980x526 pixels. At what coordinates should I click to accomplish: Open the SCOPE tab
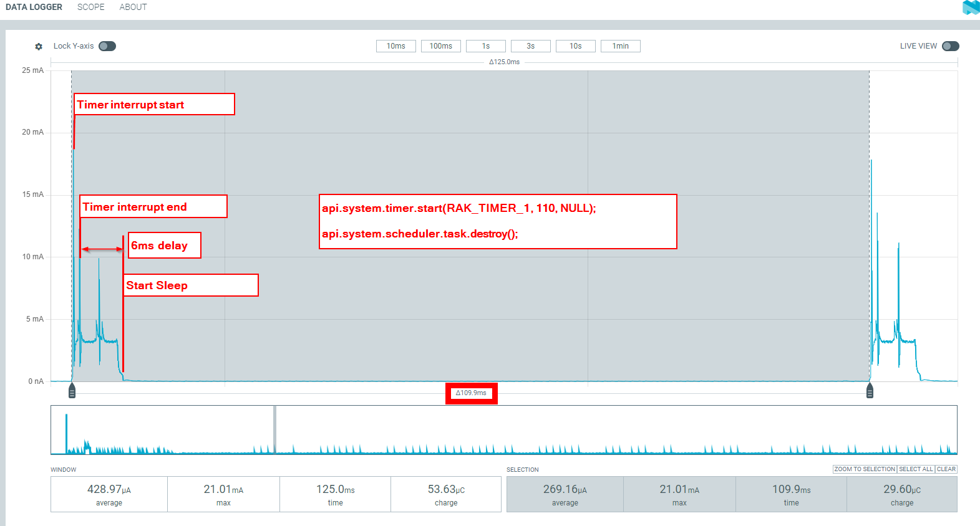click(x=90, y=7)
